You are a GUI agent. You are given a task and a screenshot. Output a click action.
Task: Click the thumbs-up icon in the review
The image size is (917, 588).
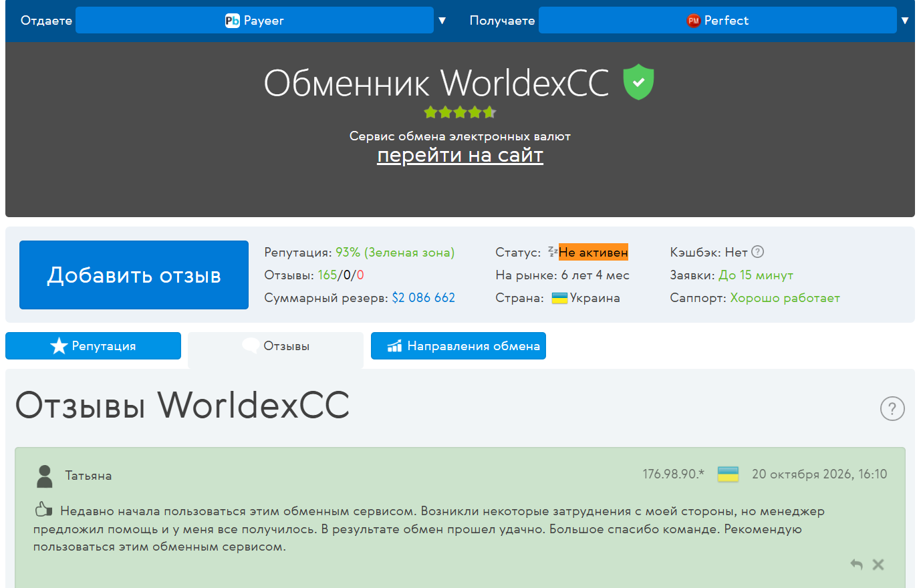43,510
